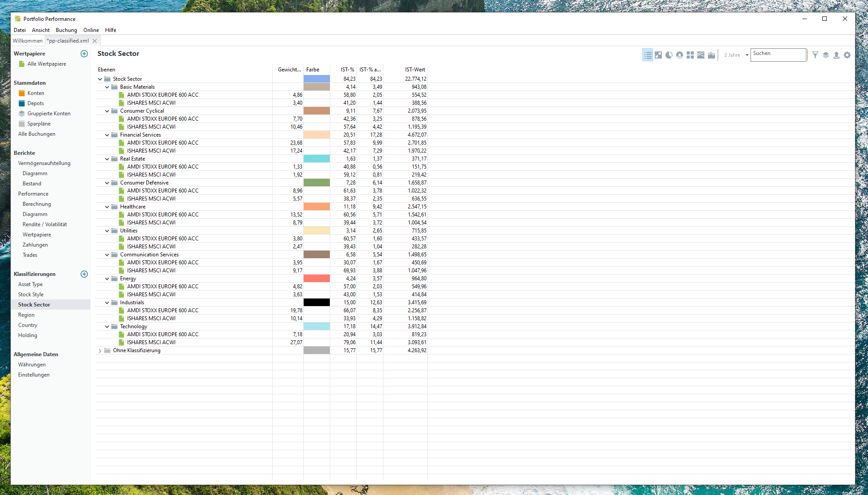Show the pie chart view
868x495 pixels.
pyautogui.click(x=669, y=55)
